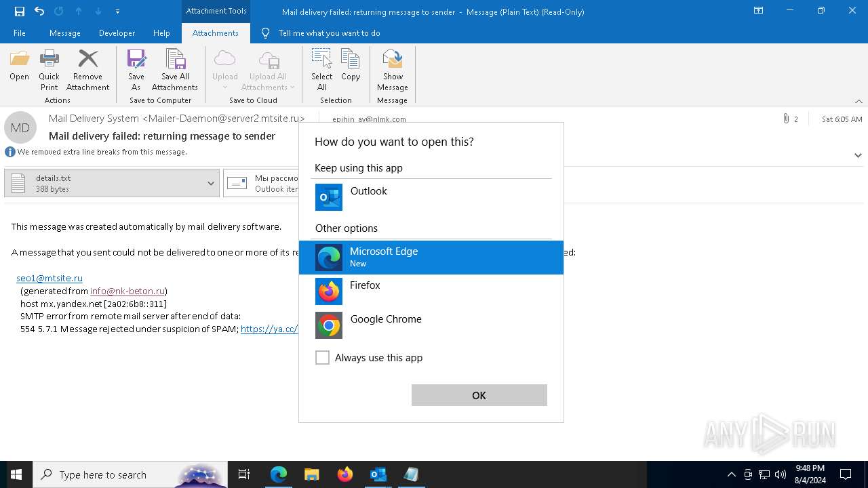The width and height of the screenshot is (868, 488).
Task: Click the Tell me what you want to do box
Action: tap(329, 33)
